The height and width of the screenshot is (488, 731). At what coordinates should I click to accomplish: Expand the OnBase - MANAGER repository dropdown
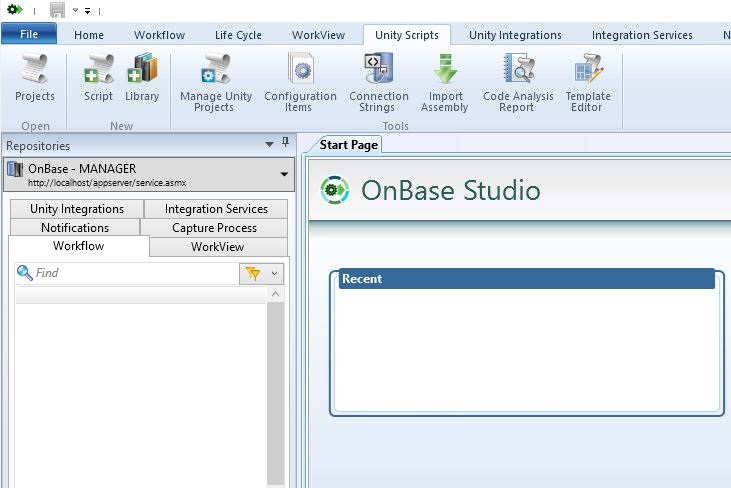[x=284, y=174]
